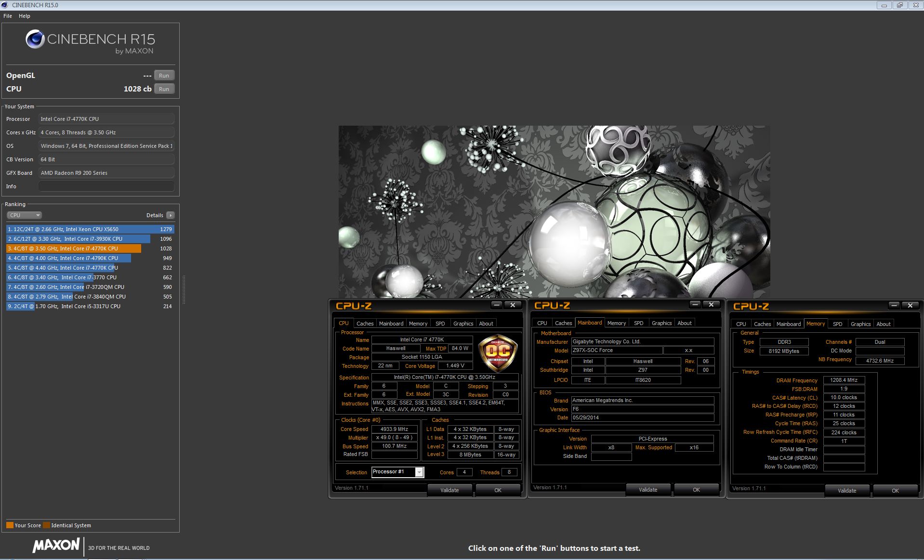This screenshot has height=560, width=924.
Task: Open the Details arrow in Ranking
Action: coord(170,215)
